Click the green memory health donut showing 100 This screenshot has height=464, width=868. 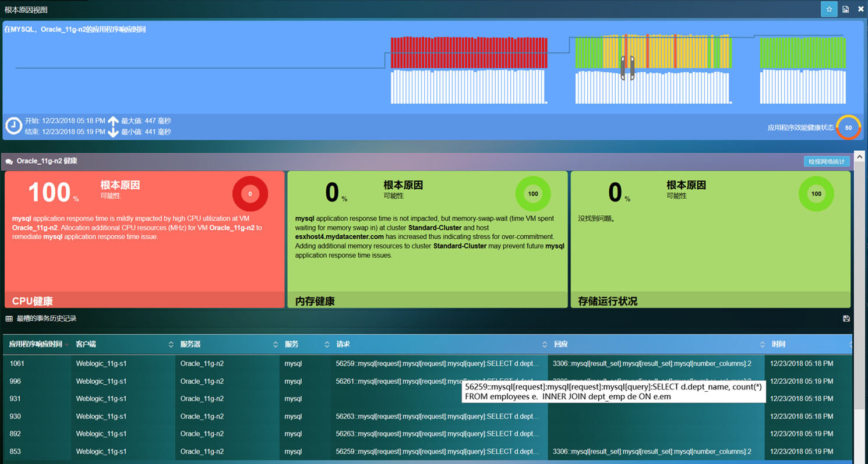[x=532, y=194]
